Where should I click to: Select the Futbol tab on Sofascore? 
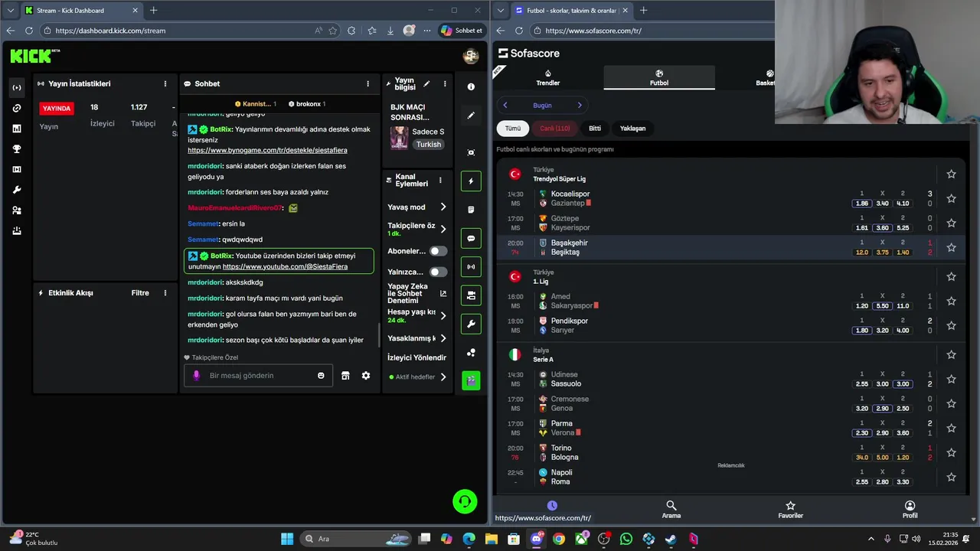point(659,78)
